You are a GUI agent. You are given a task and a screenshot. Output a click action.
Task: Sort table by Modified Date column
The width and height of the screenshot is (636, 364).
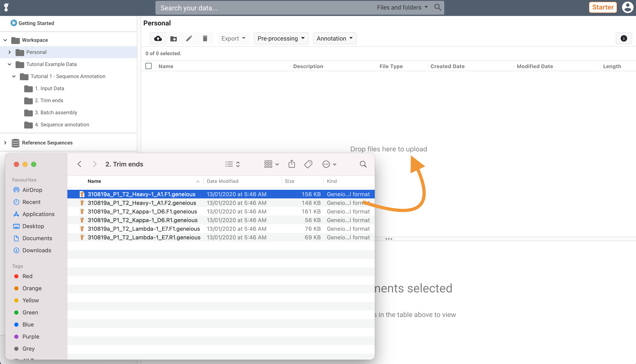click(535, 66)
